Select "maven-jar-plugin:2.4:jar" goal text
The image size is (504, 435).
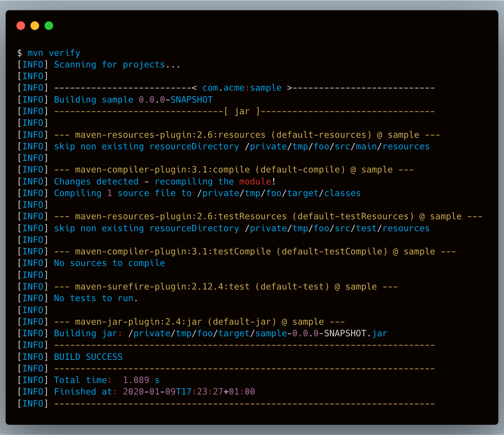(138, 322)
